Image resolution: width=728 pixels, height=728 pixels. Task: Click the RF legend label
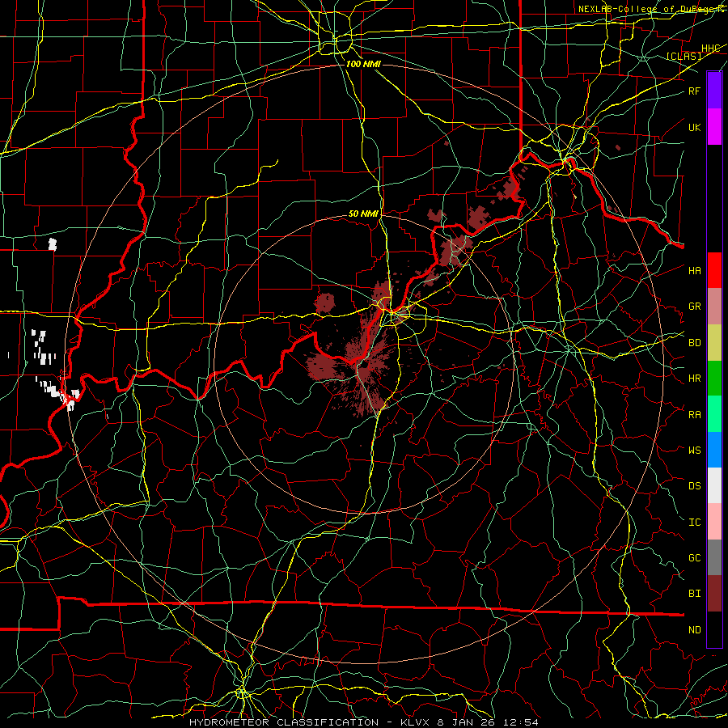(695, 91)
